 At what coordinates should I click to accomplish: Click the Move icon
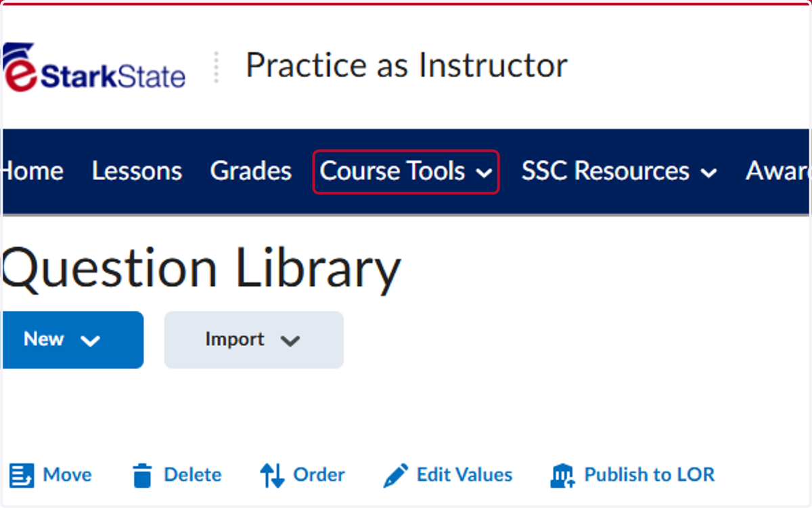point(22,475)
